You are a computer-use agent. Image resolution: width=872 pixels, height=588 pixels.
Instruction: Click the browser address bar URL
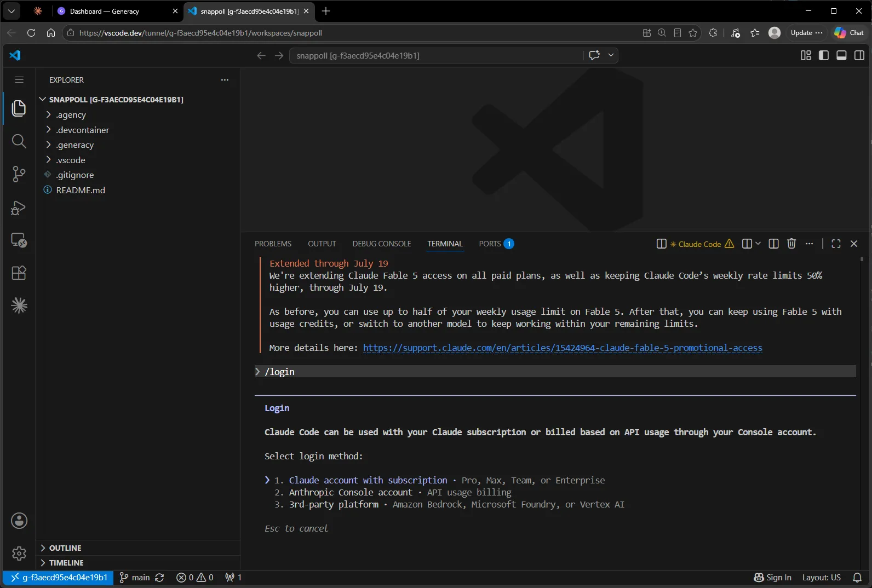pos(200,33)
